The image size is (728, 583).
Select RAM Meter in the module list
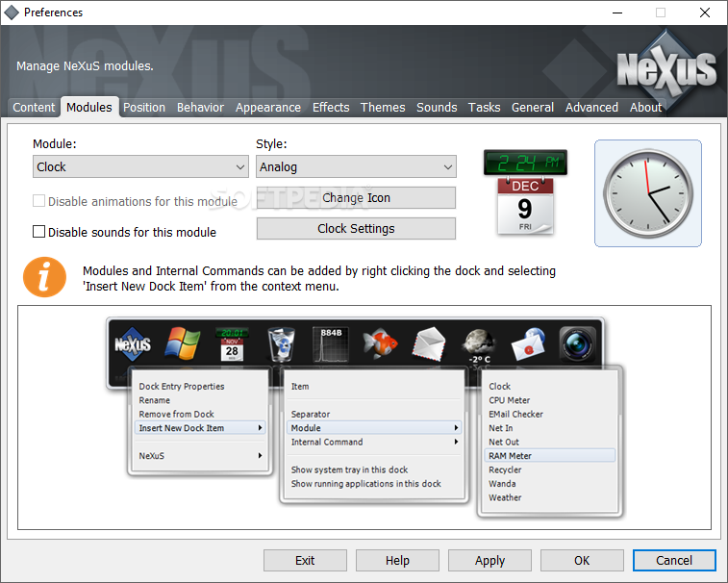click(x=550, y=456)
